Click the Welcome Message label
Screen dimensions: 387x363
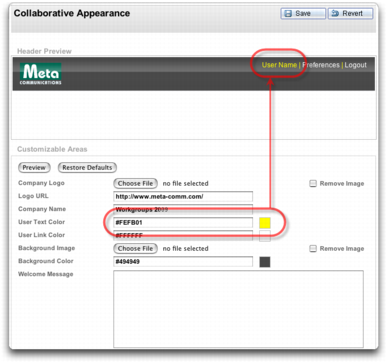46,274
